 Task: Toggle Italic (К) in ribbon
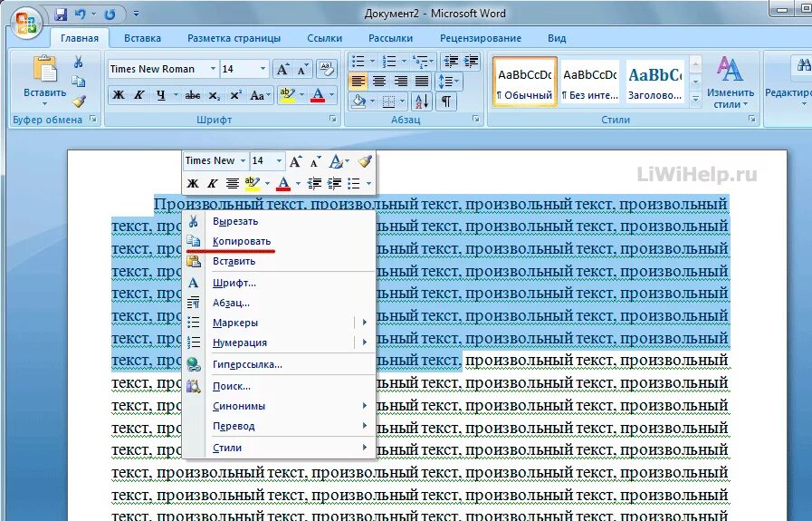[x=139, y=95]
